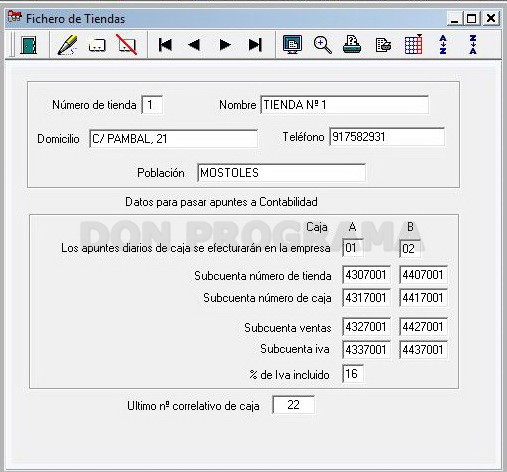This screenshot has width=507, height=472.
Task: Click the delete record icon with red slash
Action: (x=127, y=45)
